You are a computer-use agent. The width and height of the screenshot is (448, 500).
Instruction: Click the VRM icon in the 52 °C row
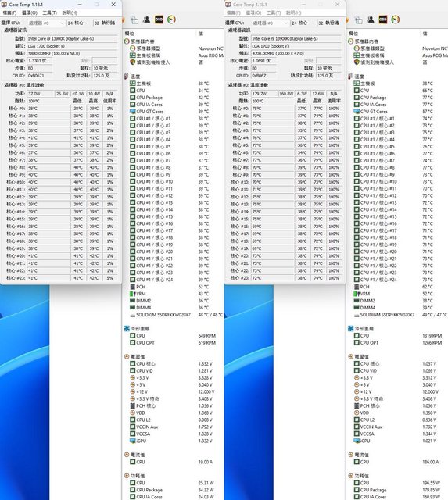pyautogui.click(x=357, y=294)
